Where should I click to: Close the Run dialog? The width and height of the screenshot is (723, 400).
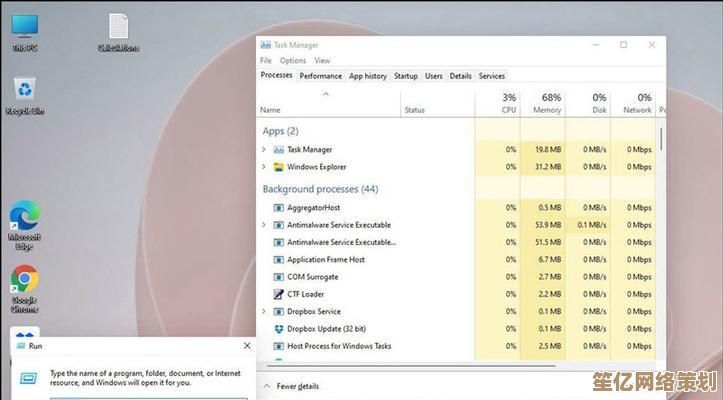[x=247, y=346]
